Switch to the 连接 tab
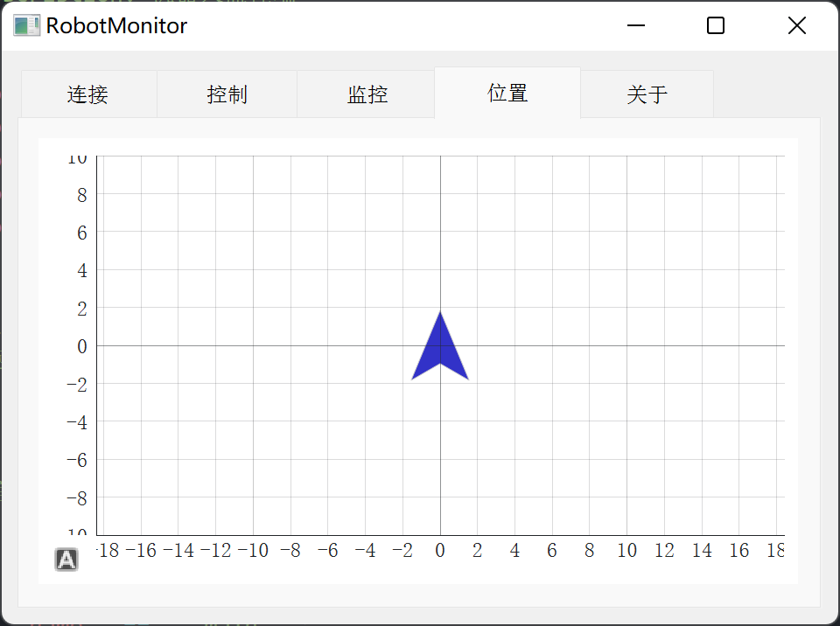This screenshot has height=626, width=840. point(88,94)
